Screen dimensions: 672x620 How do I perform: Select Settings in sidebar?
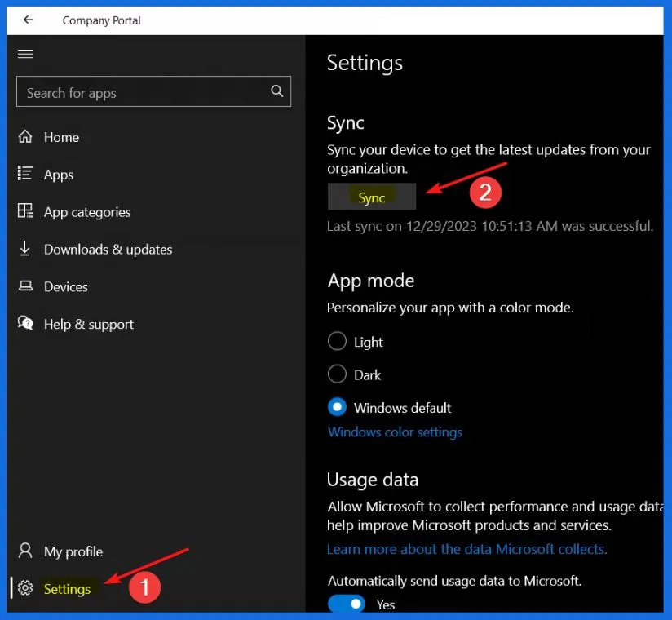point(68,589)
